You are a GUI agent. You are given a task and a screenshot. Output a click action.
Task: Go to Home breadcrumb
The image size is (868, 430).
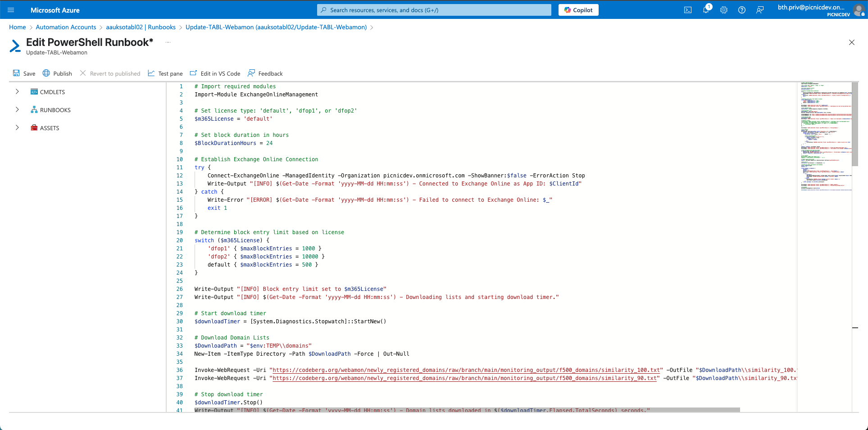click(x=18, y=27)
